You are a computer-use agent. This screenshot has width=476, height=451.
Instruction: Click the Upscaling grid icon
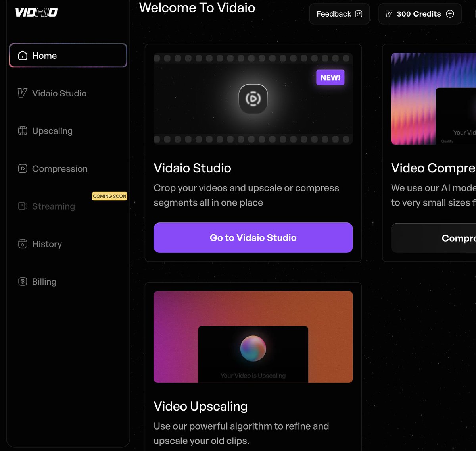tap(23, 131)
